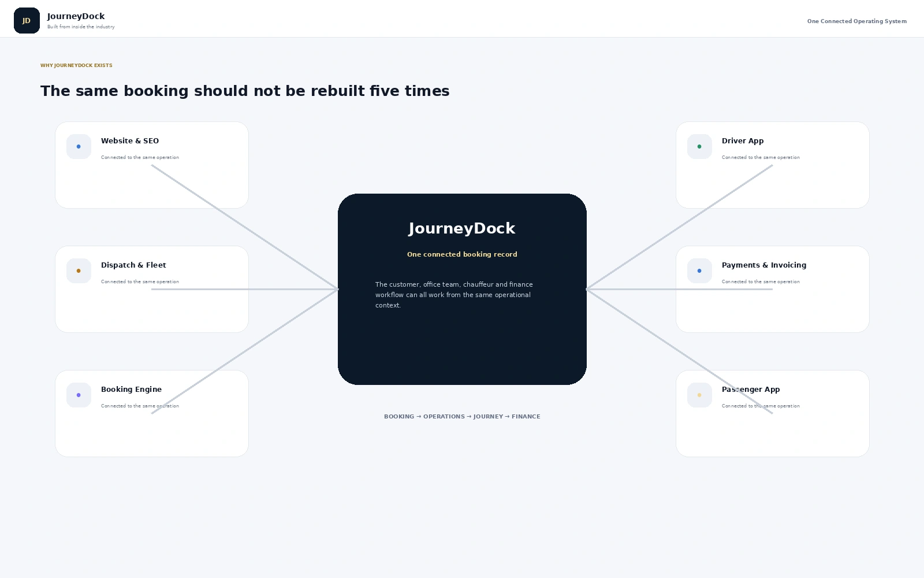Click the Dispatch & Fleet card icon
Viewport: 924px width, 578px height.
point(79,271)
